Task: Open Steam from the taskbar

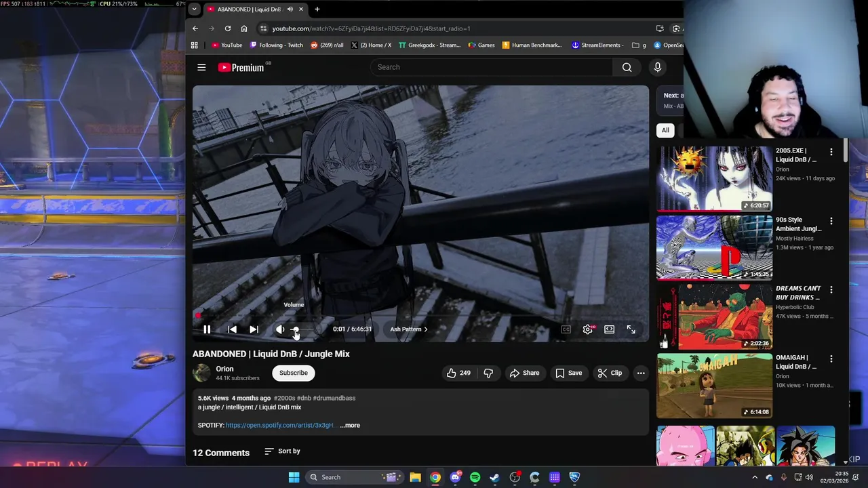Action: pyautogui.click(x=494, y=477)
